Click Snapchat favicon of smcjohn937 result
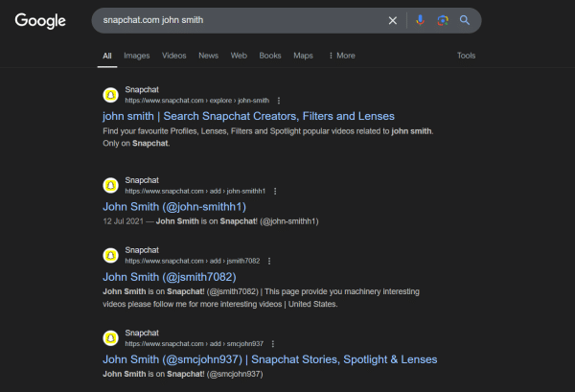The width and height of the screenshot is (575, 392). point(111,338)
